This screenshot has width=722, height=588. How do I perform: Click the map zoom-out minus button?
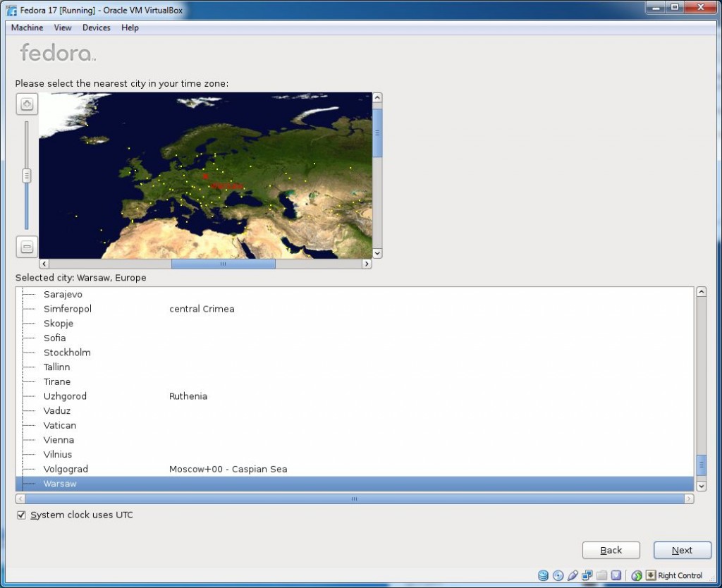point(27,247)
